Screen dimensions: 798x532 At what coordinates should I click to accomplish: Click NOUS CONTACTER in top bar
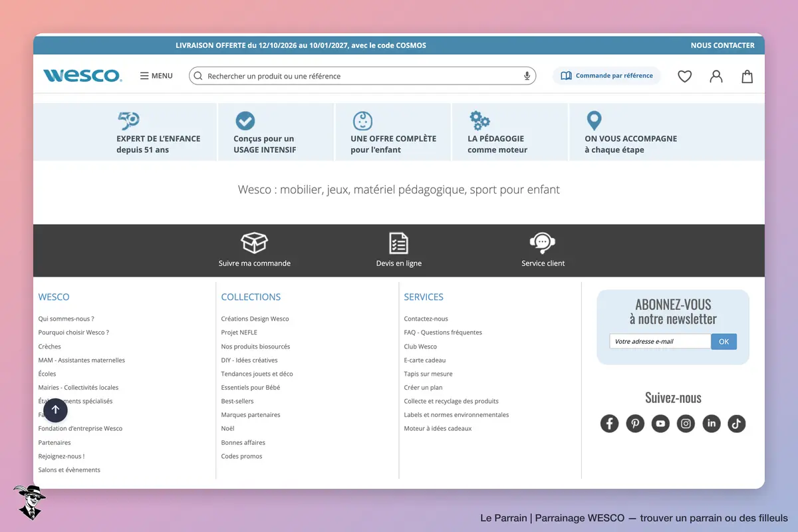tap(723, 45)
